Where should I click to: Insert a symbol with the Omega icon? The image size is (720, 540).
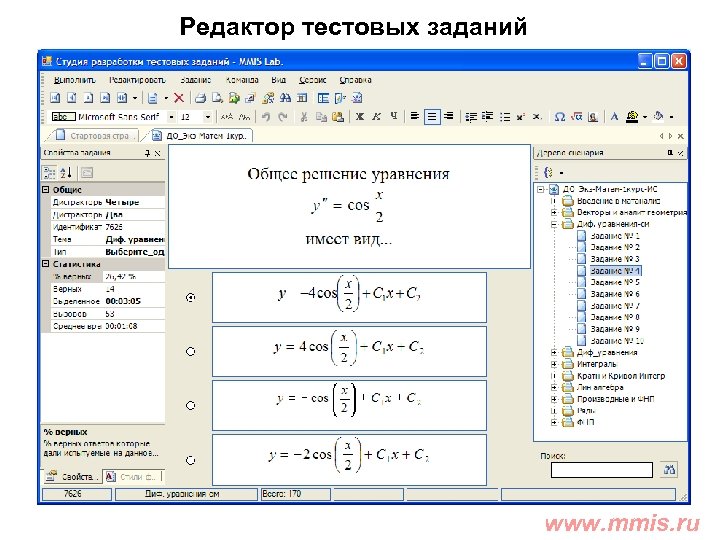point(560,117)
